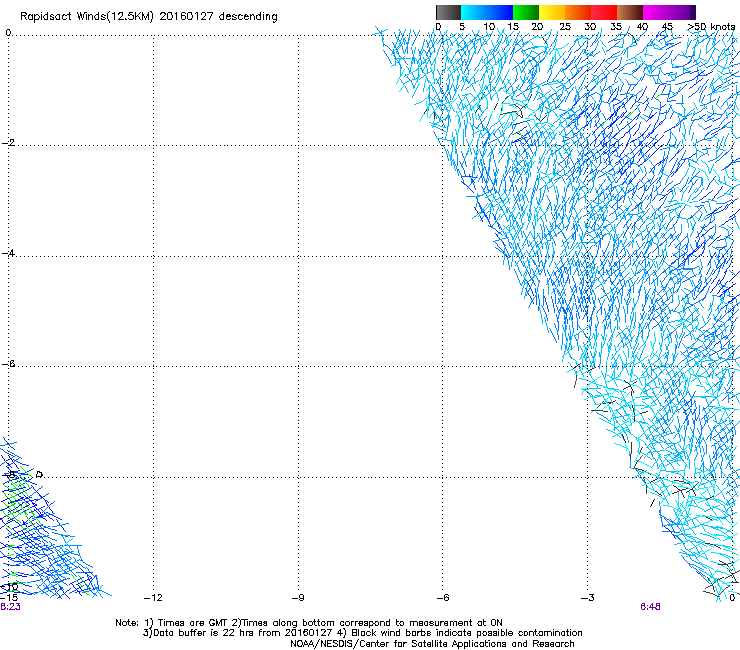Click the purple time stamp '8:23'

pos(10,607)
